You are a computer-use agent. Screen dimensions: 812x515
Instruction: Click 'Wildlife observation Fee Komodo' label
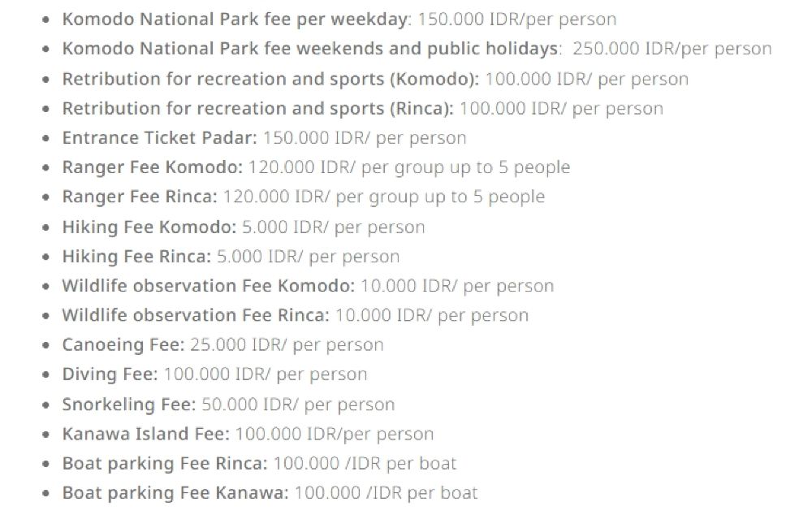coord(208,286)
